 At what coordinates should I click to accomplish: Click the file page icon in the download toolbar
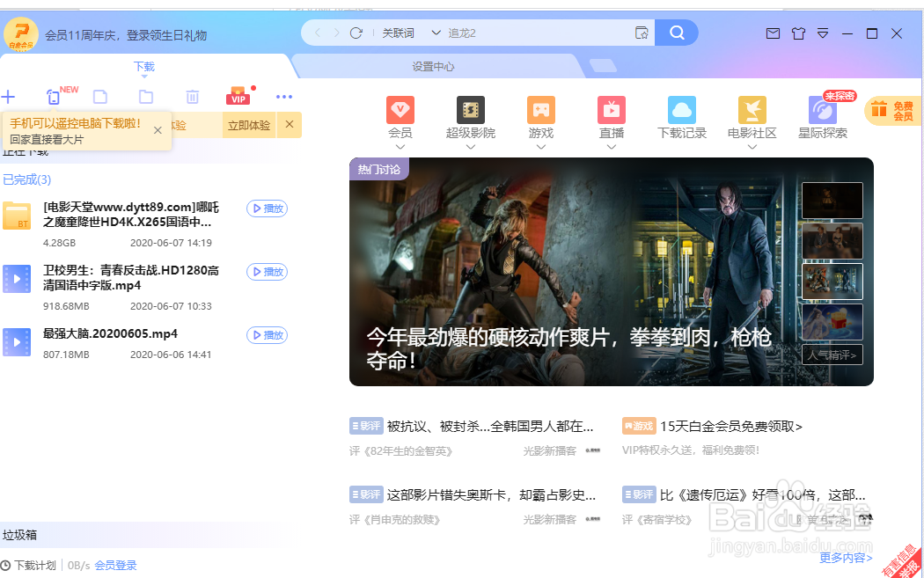[100, 97]
